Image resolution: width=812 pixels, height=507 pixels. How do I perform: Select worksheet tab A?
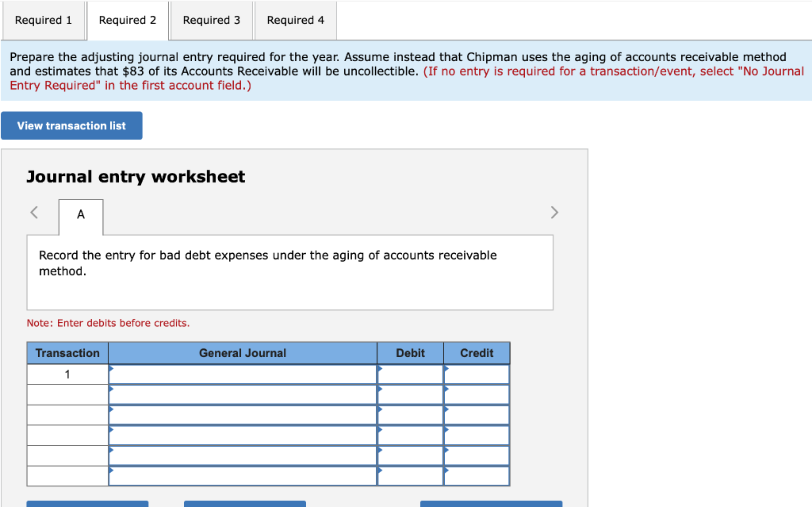point(80,214)
